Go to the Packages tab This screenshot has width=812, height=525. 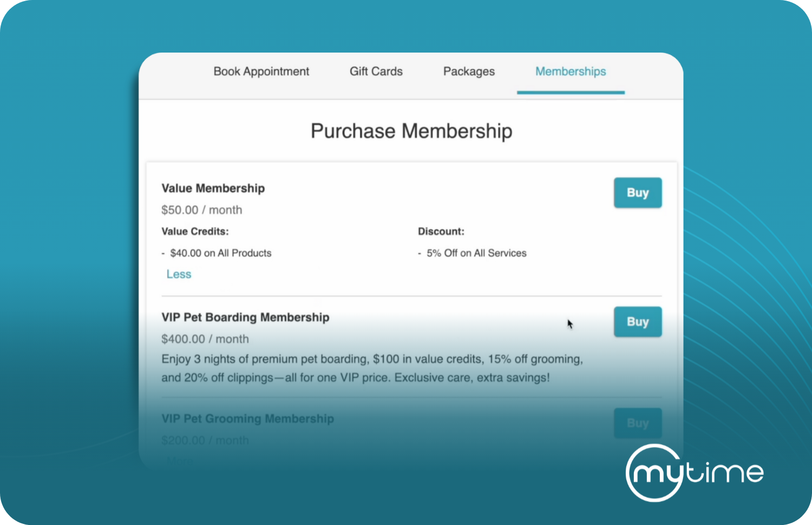tap(469, 72)
